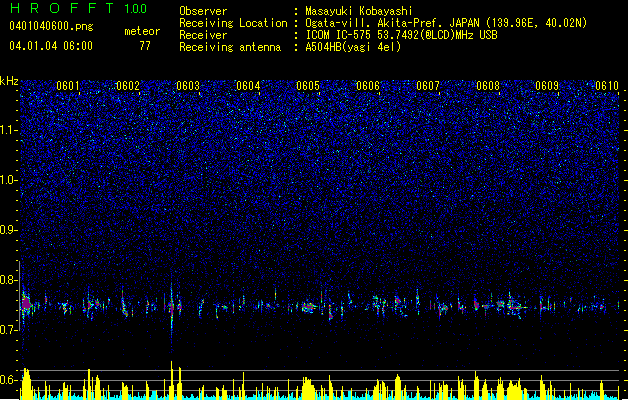Click the HROFFT 1.0.0 title text
The height and width of the screenshot is (400, 629).
[79, 8]
